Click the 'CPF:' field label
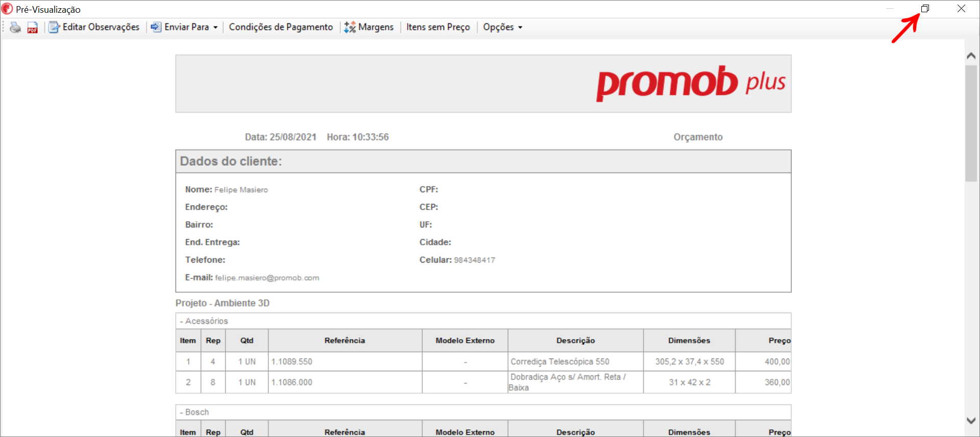The image size is (980, 437). tap(429, 190)
